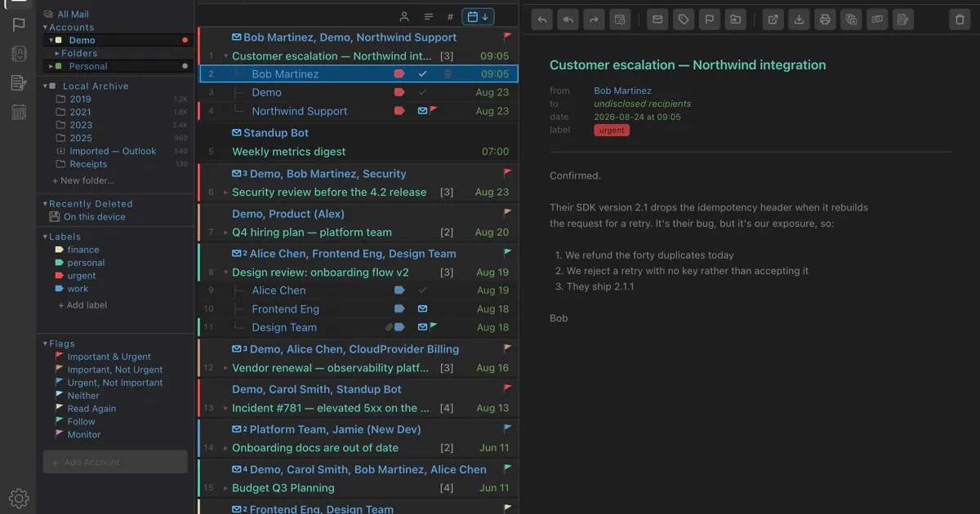Collapse the Customer escalation thread

226,56
